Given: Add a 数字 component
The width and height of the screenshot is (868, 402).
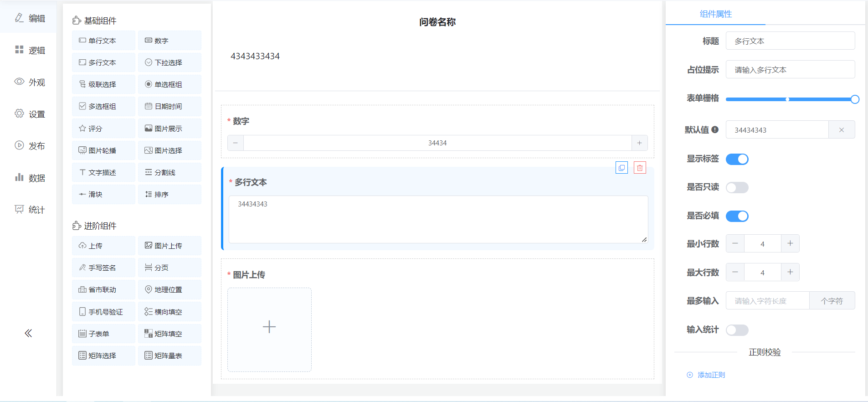Looking at the screenshot, I should pyautogui.click(x=169, y=41).
